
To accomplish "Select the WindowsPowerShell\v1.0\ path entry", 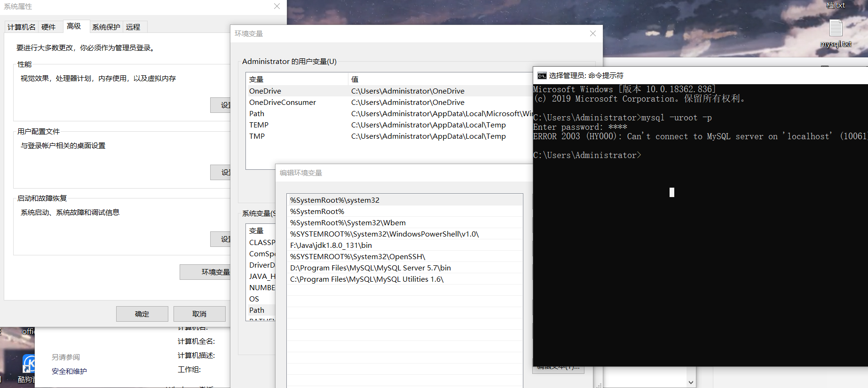I will pos(405,234).
